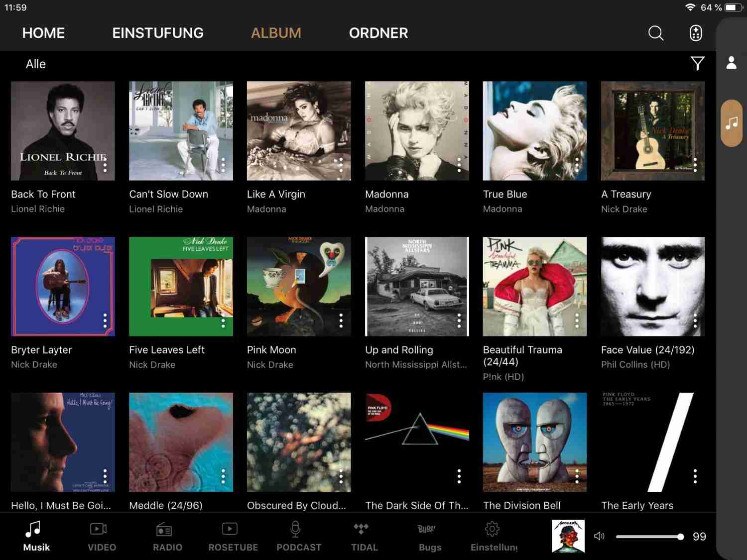Open the Back To Front album cover
Viewport: 747px width, 560px height.
click(63, 131)
